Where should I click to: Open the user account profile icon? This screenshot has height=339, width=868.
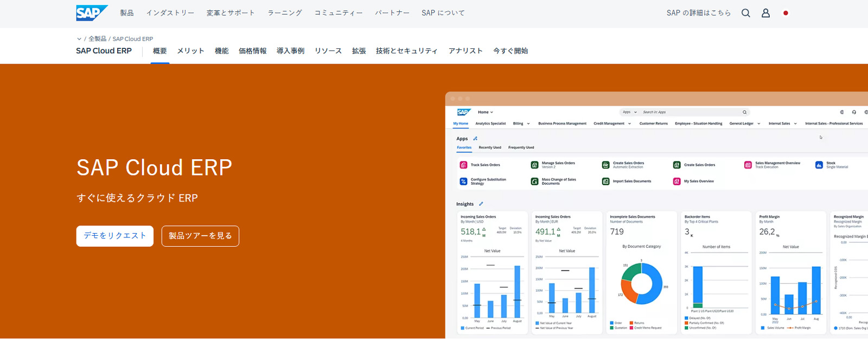click(x=765, y=13)
